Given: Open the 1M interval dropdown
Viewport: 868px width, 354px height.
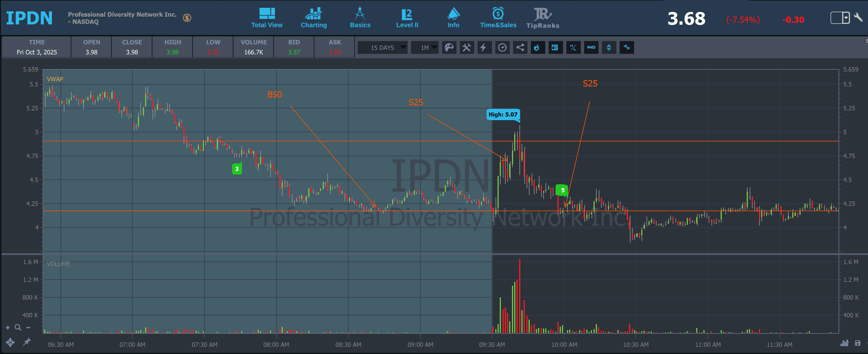Looking at the screenshot, I should [x=425, y=47].
